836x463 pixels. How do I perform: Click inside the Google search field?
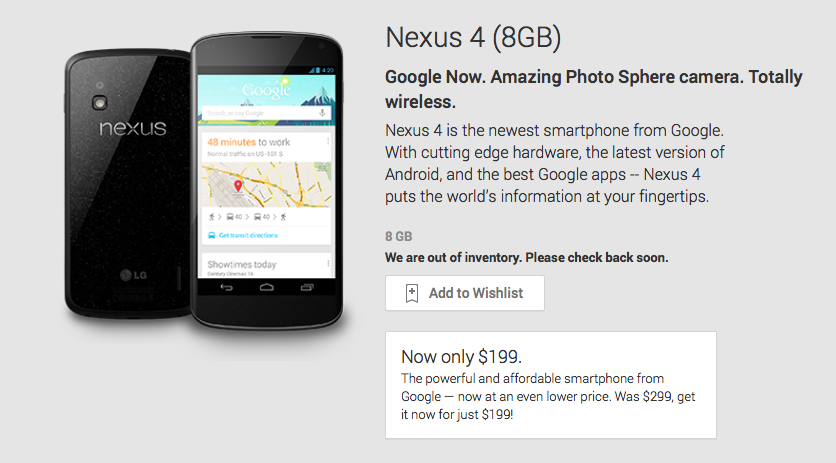[261, 113]
